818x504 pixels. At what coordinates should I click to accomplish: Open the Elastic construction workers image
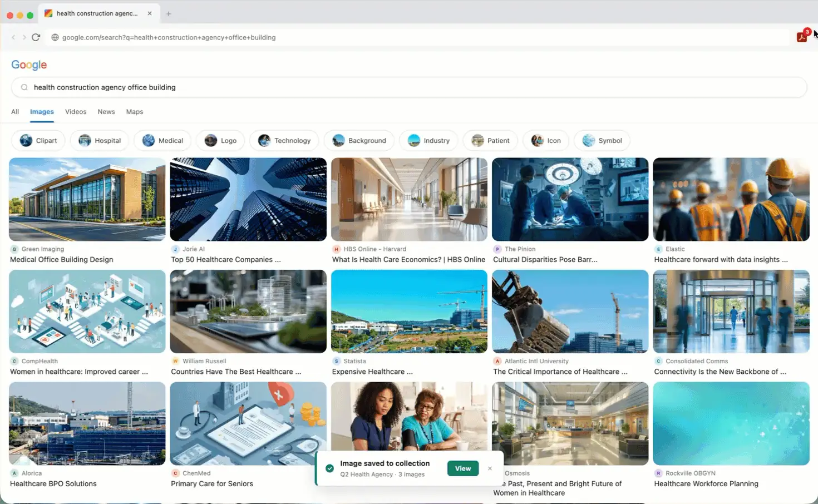tap(731, 199)
